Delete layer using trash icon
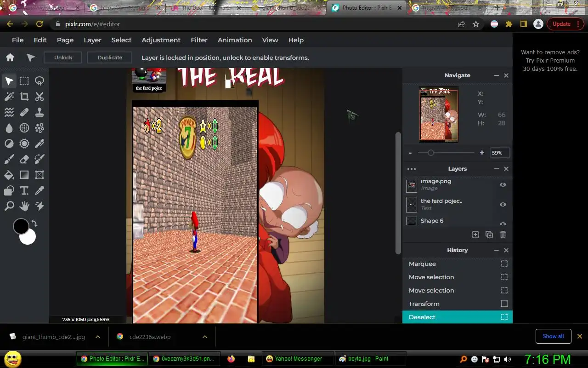This screenshot has height=368, width=588. point(503,235)
